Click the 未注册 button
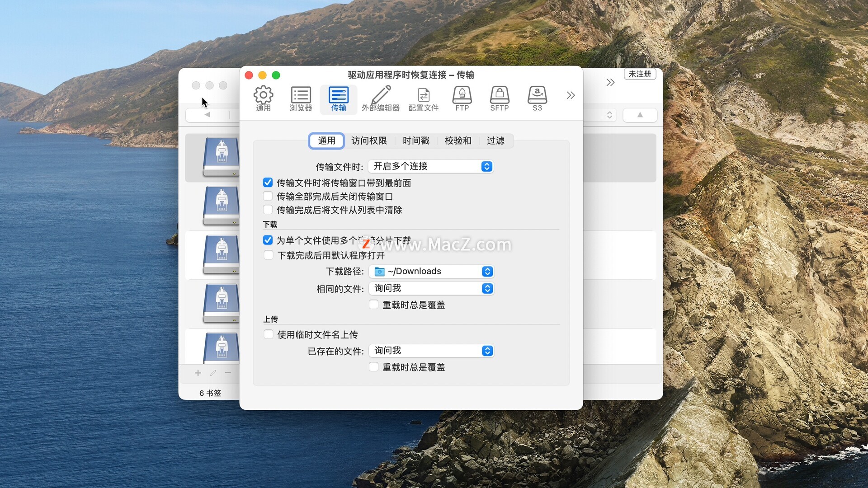This screenshot has width=868, height=488. coord(640,74)
